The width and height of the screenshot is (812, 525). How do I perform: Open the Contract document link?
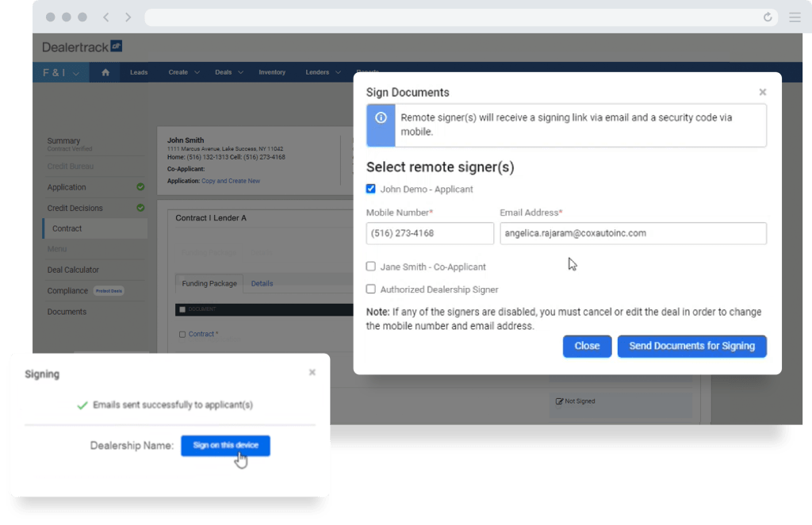pos(203,335)
